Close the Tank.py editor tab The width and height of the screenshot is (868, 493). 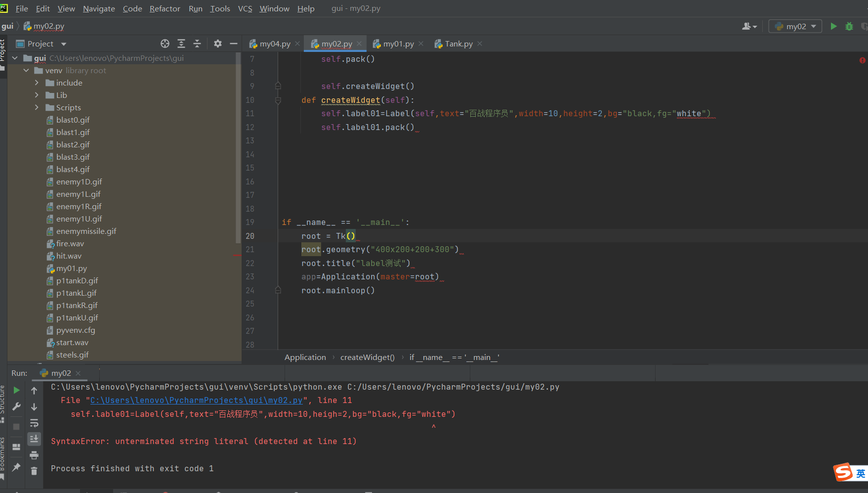click(x=480, y=44)
